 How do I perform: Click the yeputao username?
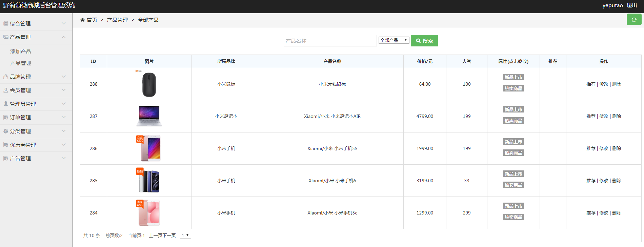[x=612, y=5]
